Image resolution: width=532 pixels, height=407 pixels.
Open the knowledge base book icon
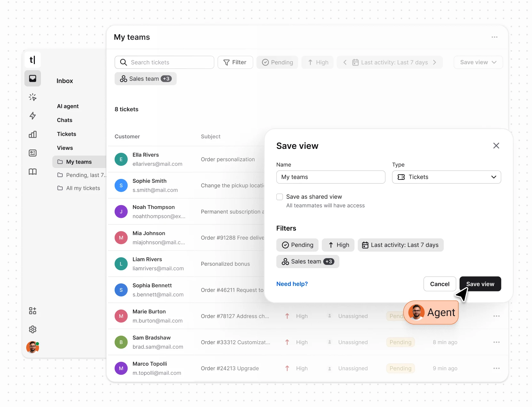click(x=33, y=172)
